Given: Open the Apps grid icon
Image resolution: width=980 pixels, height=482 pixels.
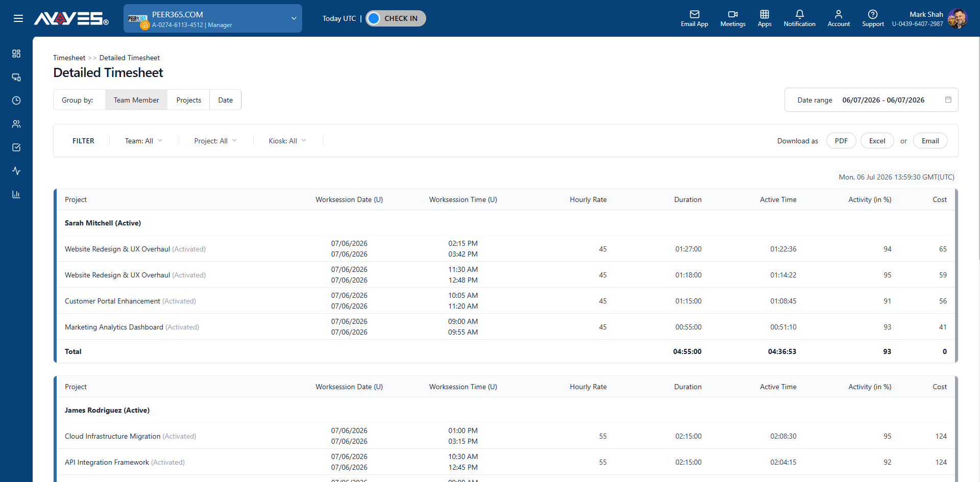Looking at the screenshot, I should (x=765, y=18).
